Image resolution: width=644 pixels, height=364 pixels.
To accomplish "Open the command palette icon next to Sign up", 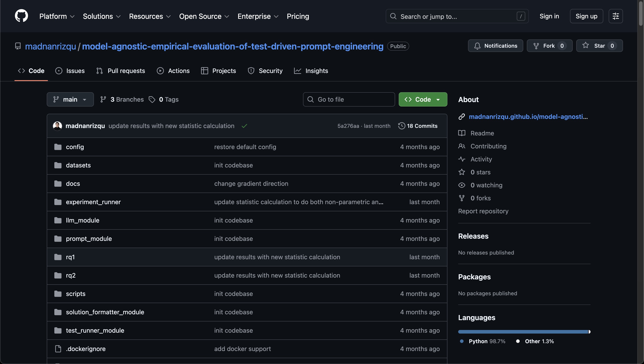I will pos(616,16).
